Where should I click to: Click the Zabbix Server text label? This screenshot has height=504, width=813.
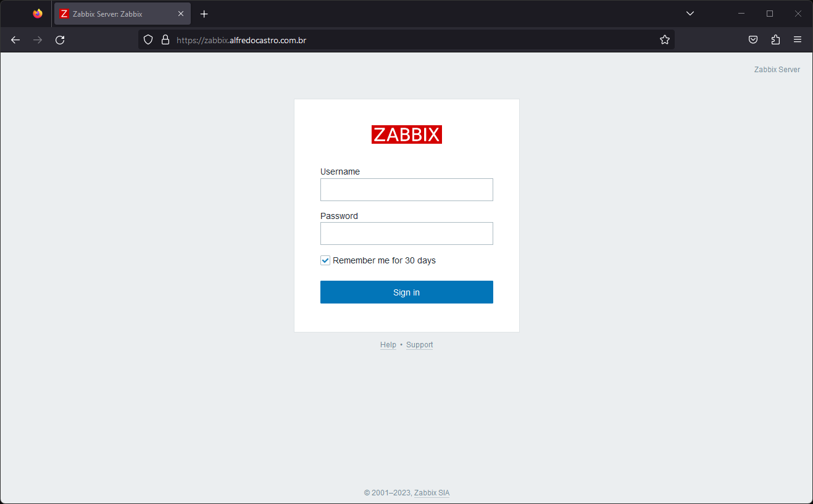point(777,70)
